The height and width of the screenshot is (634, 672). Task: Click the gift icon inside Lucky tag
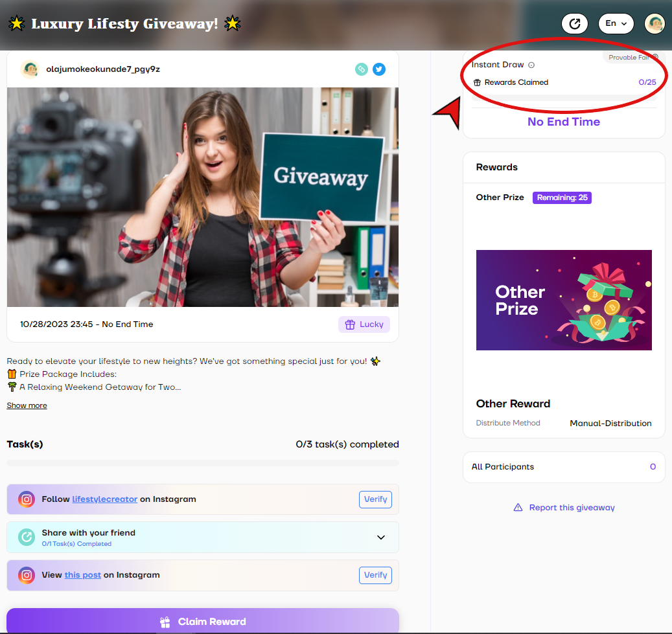point(350,324)
